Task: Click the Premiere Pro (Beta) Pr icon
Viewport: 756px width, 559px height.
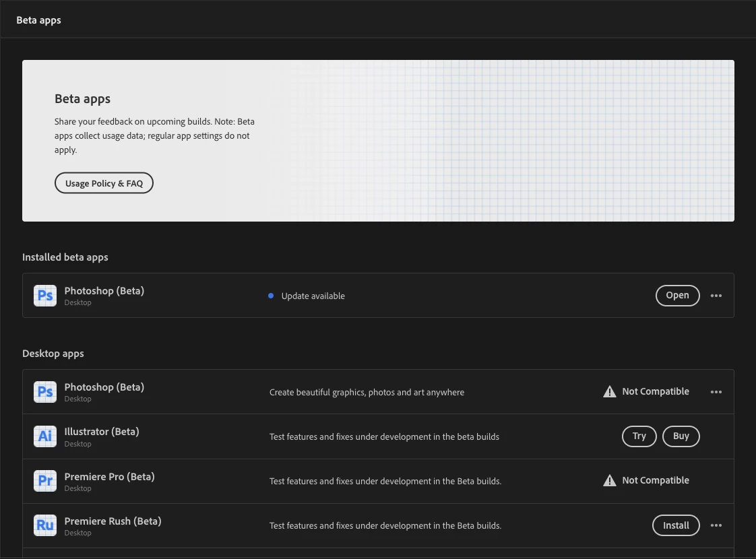Action: (45, 481)
